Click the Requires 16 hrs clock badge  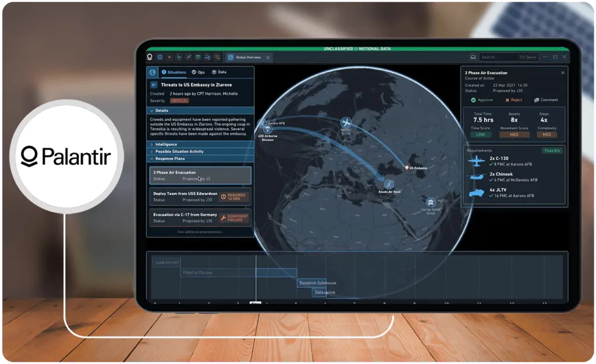click(x=234, y=197)
